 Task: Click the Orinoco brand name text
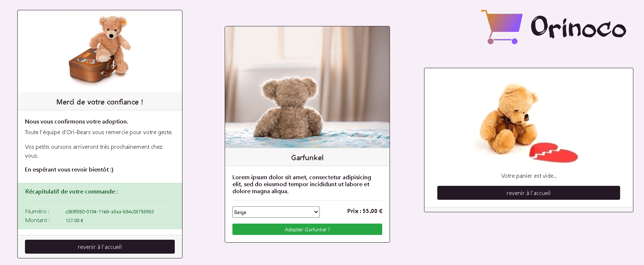pyautogui.click(x=578, y=27)
